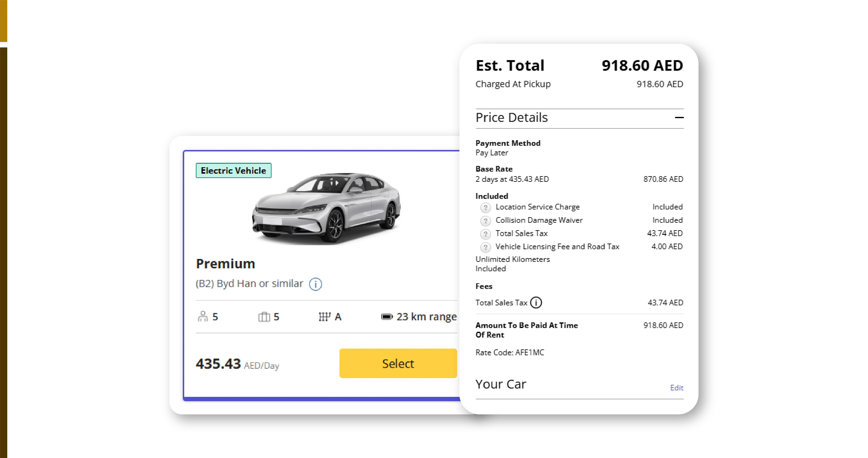868x458 pixels.
Task: Click the info icon next to Byd Han
Action: pyautogui.click(x=315, y=284)
